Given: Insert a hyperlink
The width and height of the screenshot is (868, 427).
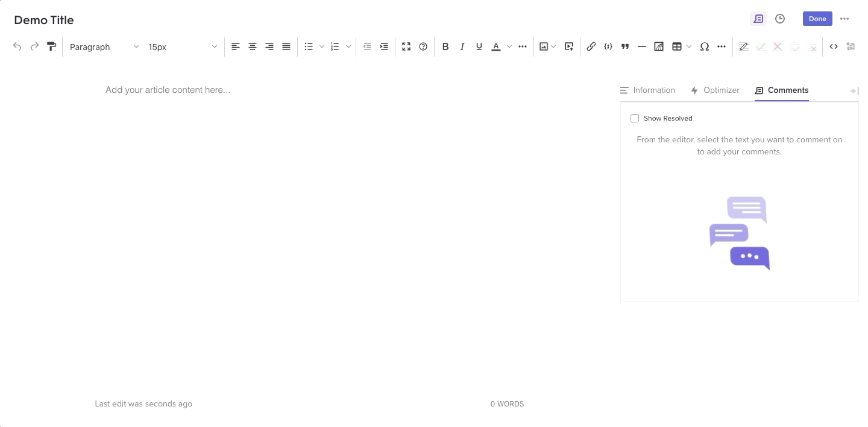Looking at the screenshot, I should [591, 46].
